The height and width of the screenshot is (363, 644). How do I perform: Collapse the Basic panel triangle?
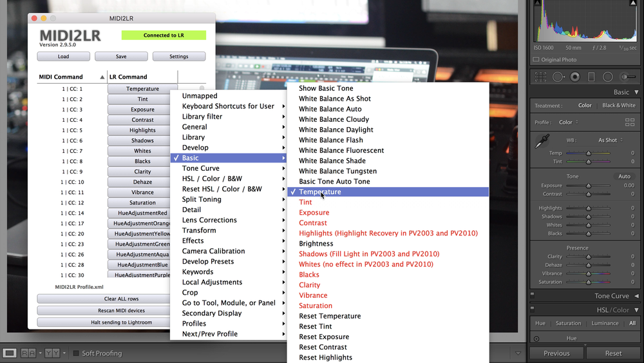[636, 92]
